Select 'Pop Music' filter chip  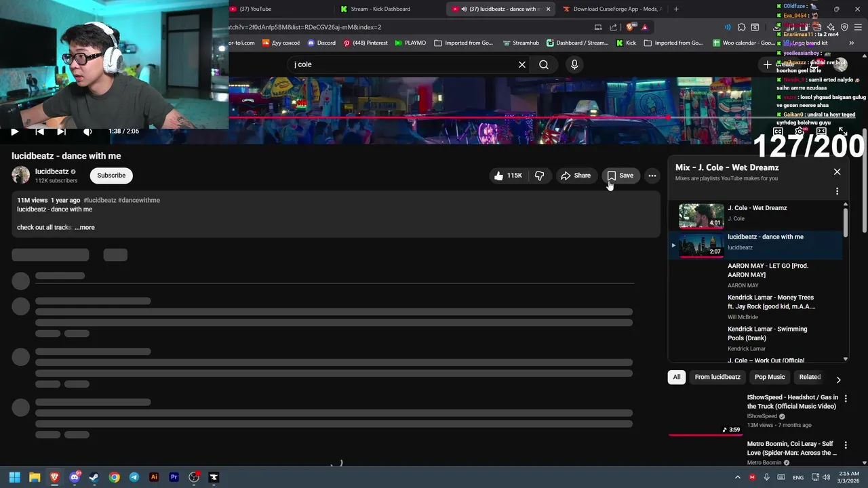pyautogui.click(x=770, y=377)
